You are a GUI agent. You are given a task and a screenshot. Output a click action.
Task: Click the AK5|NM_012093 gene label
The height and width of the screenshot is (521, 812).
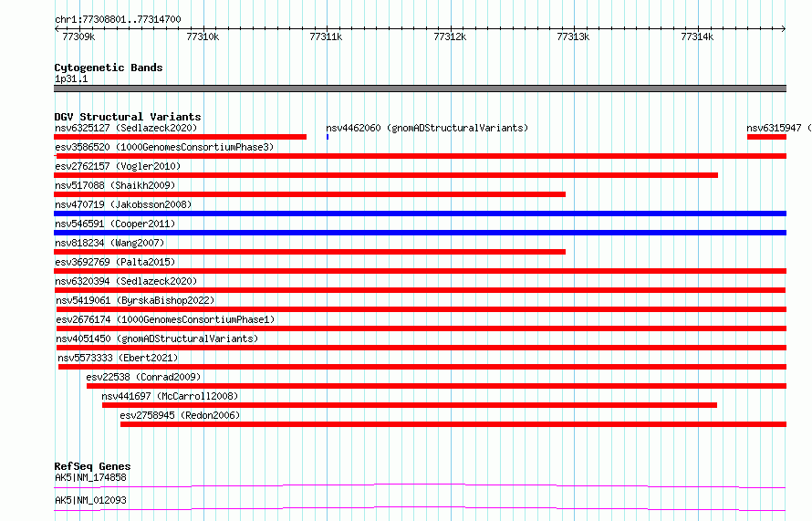pyautogui.click(x=90, y=500)
